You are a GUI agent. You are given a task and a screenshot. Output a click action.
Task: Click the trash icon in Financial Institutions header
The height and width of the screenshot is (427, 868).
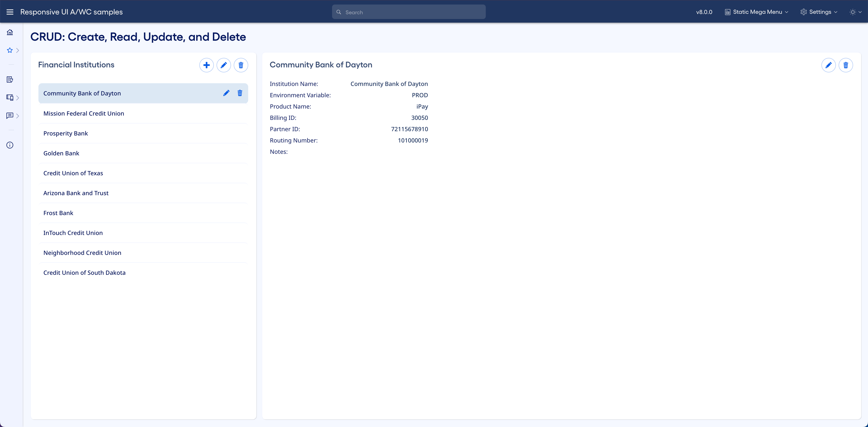pyautogui.click(x=241, y=65)
